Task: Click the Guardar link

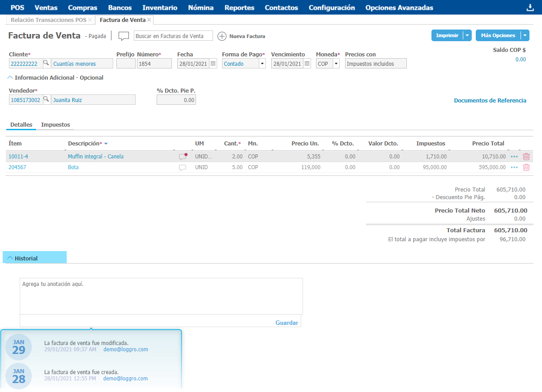Action: click(286, 323)
